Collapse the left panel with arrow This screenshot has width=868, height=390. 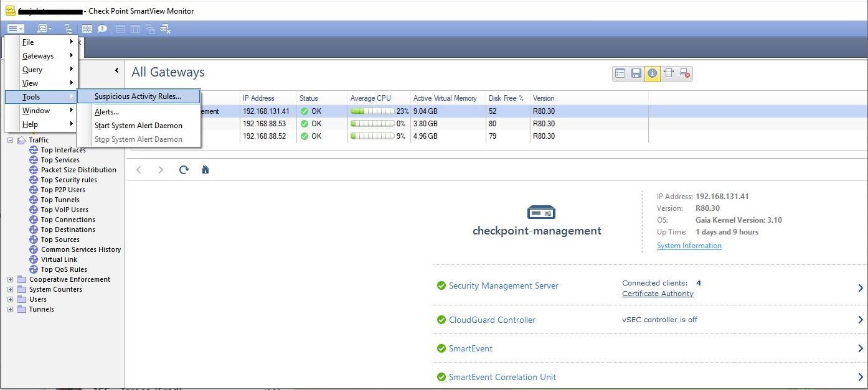[x=116, y=71]
